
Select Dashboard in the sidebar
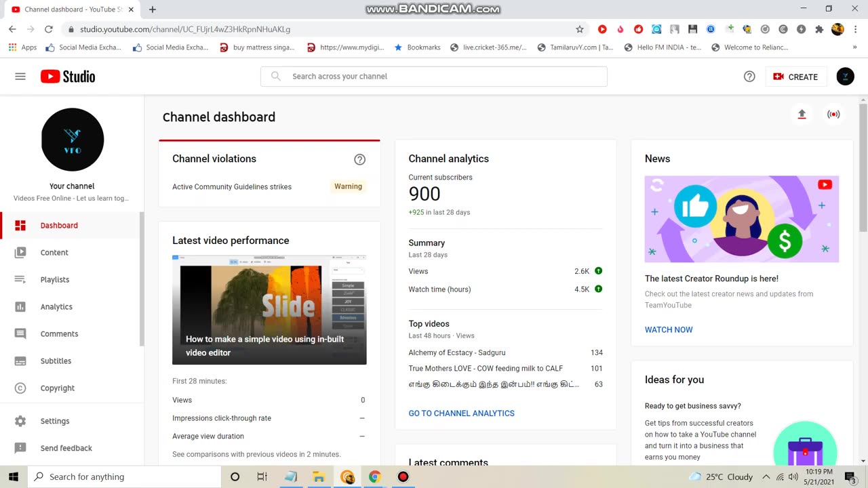coord(70,225)
